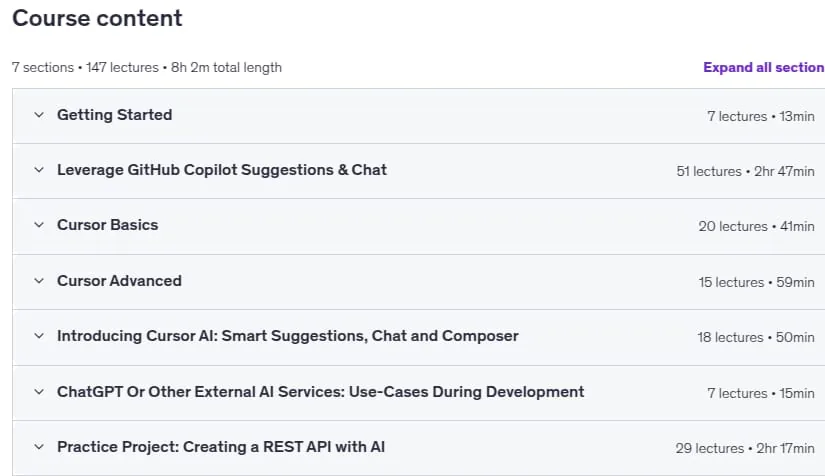The width and height of the screenshot is (825, 476).
Task: Expand the Getting Started section chevron
Action: (x=39, y=115)
